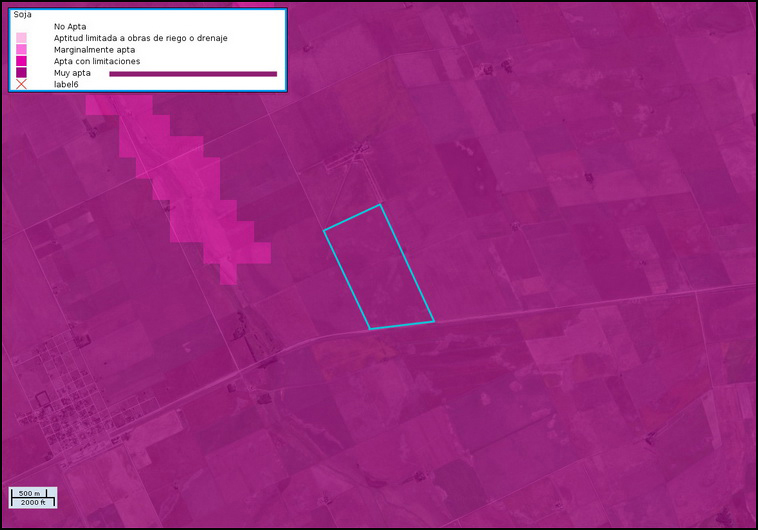
Task: Click the 'Soja' legend title
Action: 22,15
